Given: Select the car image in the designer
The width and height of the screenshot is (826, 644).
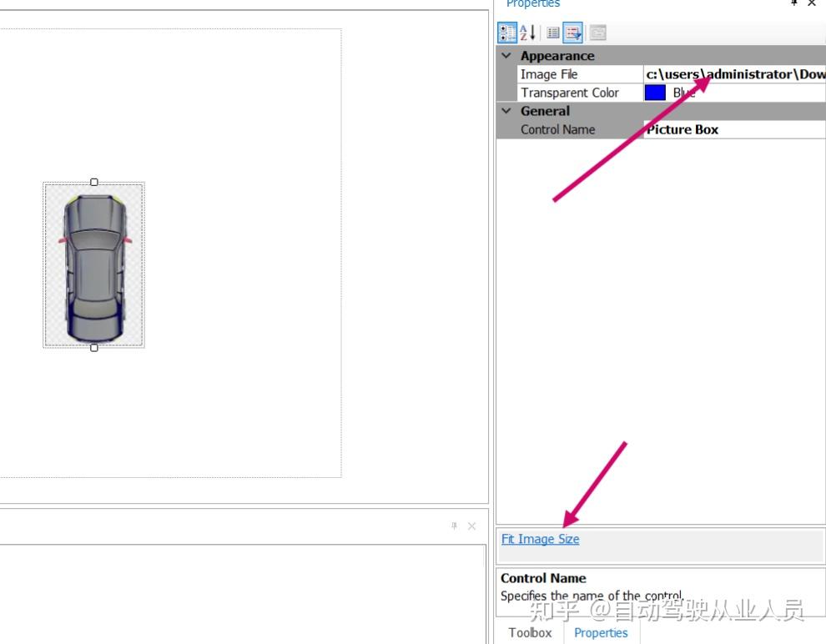Looking at the screenshot, I should 93,267.
